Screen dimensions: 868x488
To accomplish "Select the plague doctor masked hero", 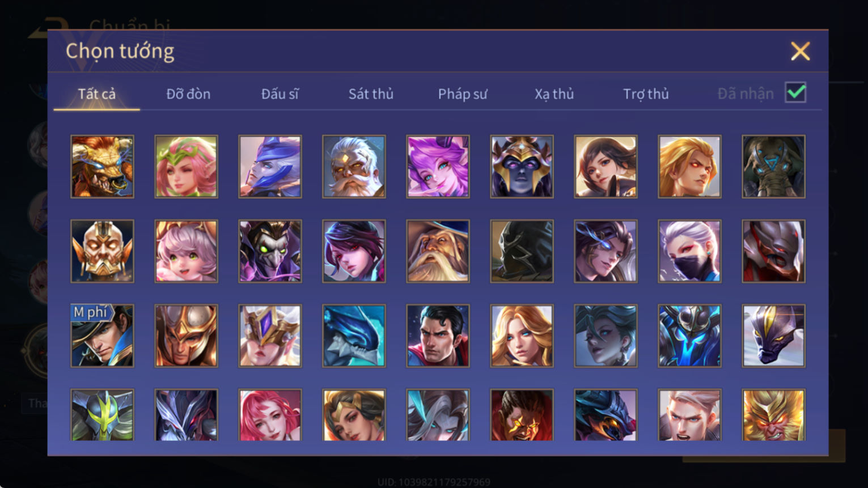I will click(x=270, y=251).
